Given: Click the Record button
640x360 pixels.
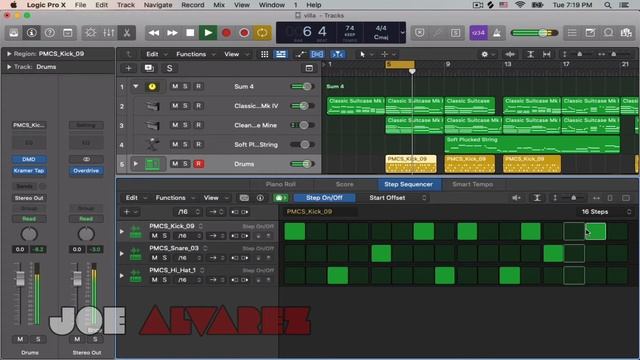Looking at the screenshot, I should 226,33.
